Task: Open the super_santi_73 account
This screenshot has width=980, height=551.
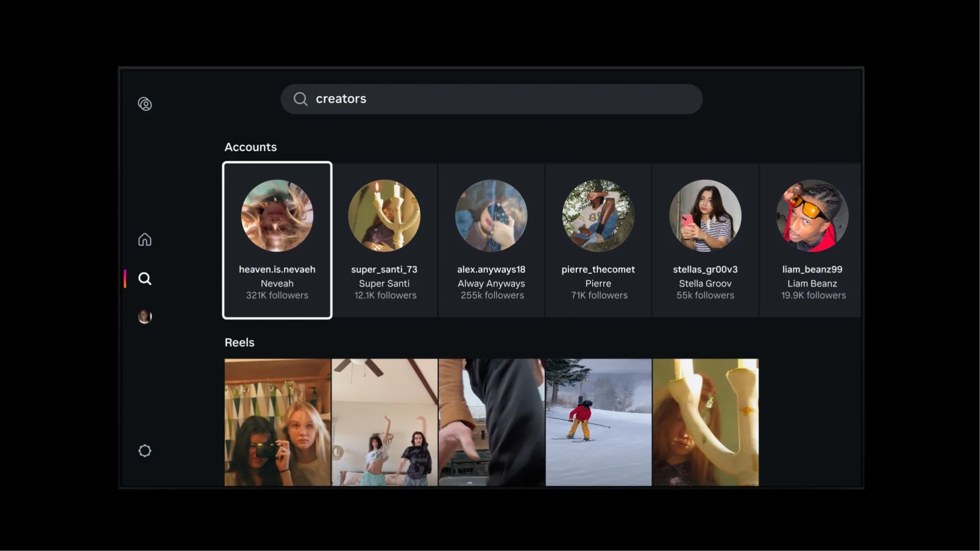Action: click(384, 240)
